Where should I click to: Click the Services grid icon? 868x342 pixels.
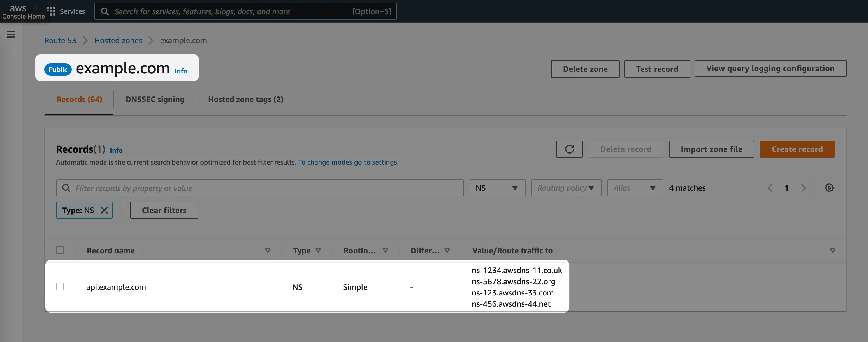[51, 11]
